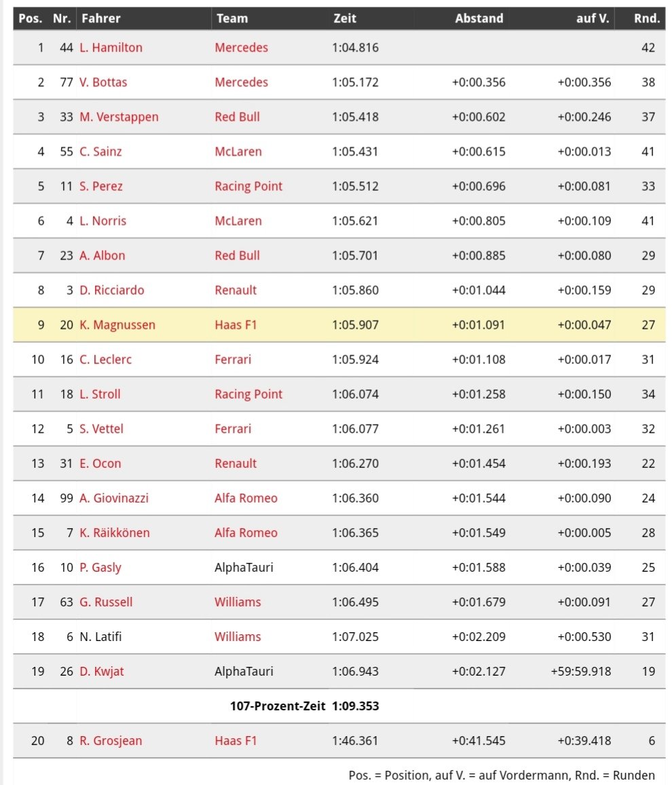Open C. Sainz driver profile
Image resolution: width=672 pixels, height=785 pixels.
coord(100,151)
